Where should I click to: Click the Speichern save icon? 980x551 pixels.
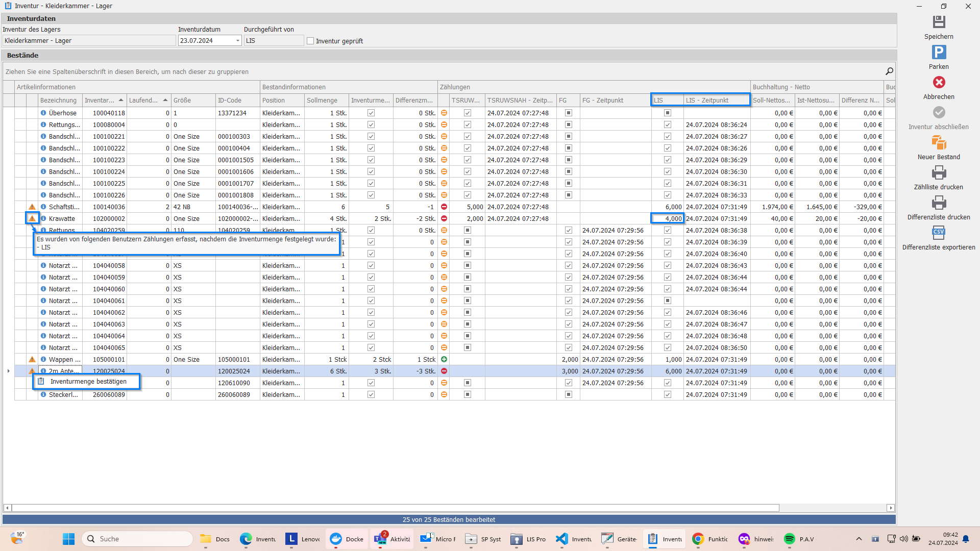(x=939, y=22)
